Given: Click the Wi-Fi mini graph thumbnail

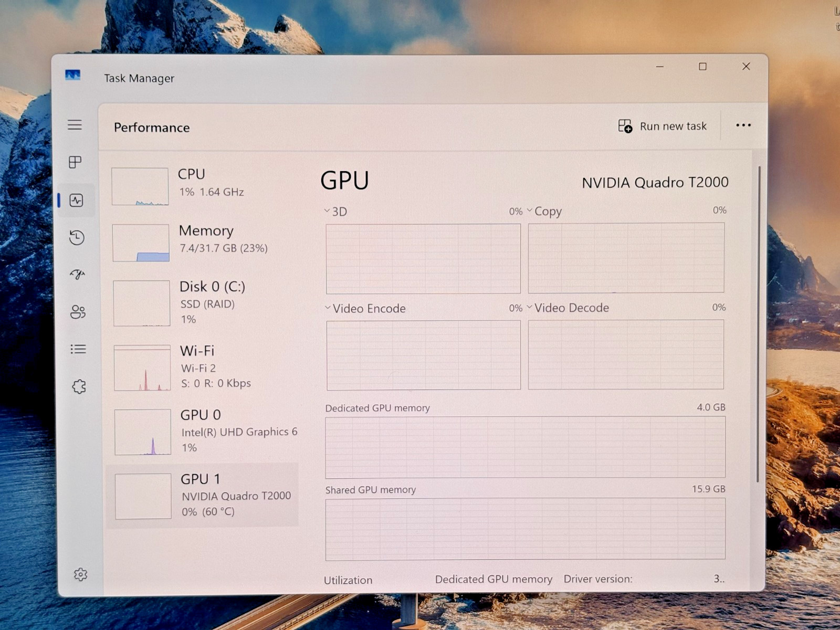Looking at the screenshot, I should pyautogui.click(x=142, y=367).
